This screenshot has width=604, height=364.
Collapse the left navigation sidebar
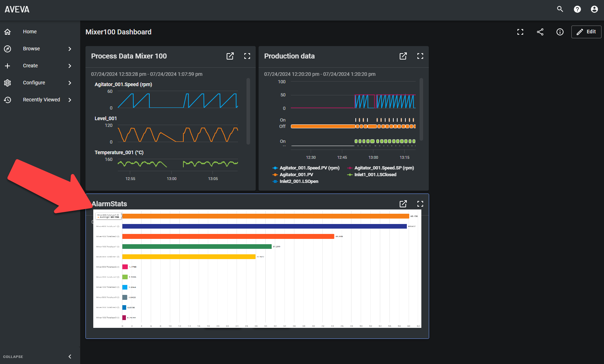(x=70, y=357)
